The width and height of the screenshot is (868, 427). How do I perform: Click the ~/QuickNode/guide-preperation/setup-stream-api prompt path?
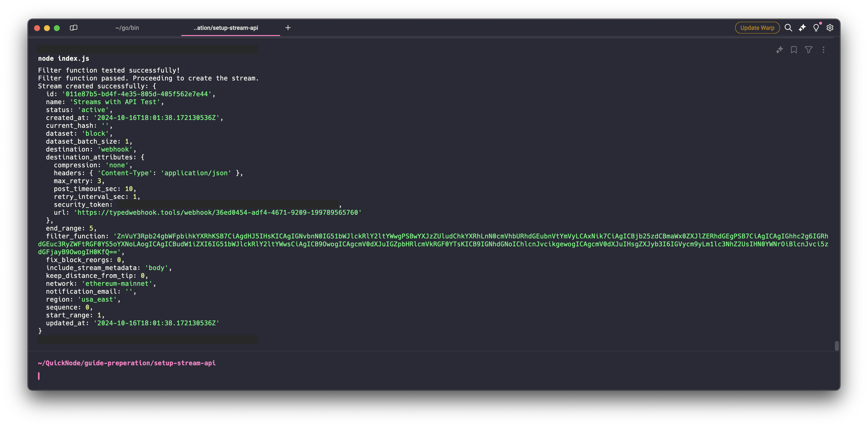coord(127,363)
